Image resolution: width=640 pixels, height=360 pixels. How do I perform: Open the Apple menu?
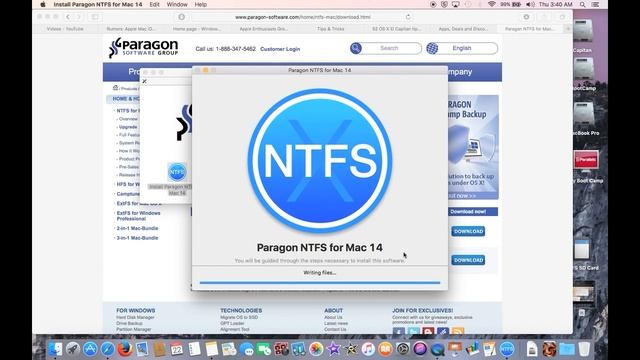tap(43, 4)
